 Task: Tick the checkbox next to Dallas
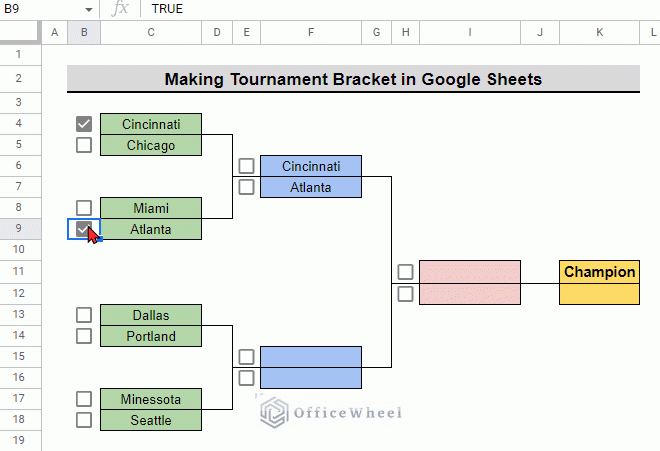coord(84,315)
